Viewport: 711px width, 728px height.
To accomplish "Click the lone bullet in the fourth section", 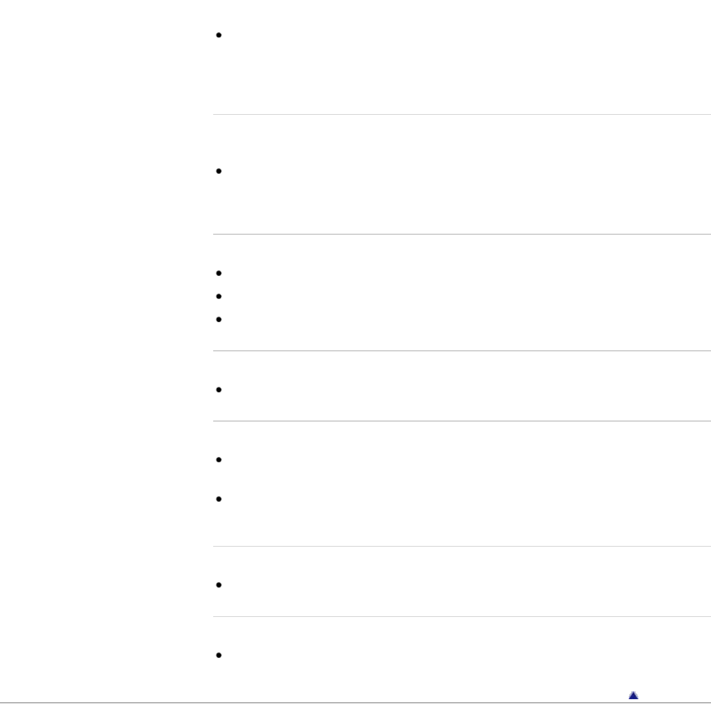I will point(219,390).
